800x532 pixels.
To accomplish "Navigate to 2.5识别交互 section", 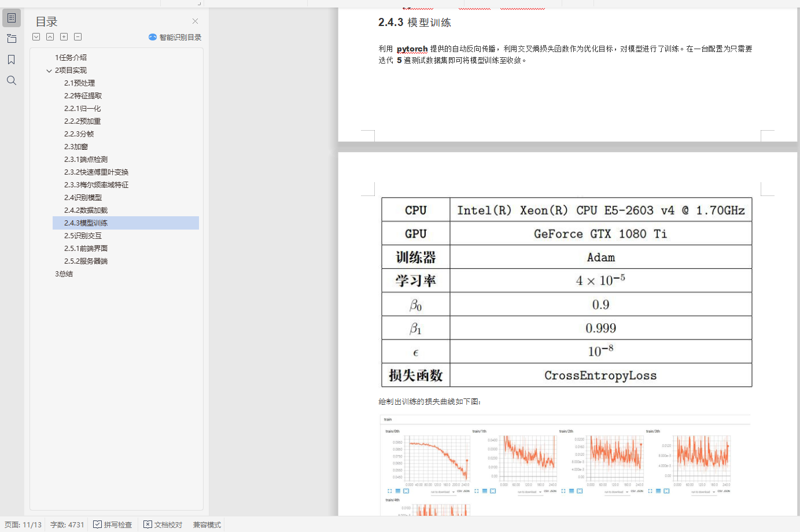I will coord(83,236).
